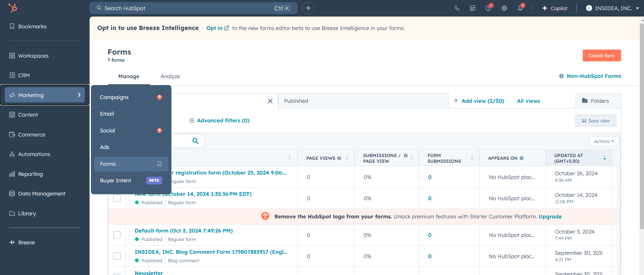
Task: Expand the Marketing menu chevron
Action: click(79, 95)
